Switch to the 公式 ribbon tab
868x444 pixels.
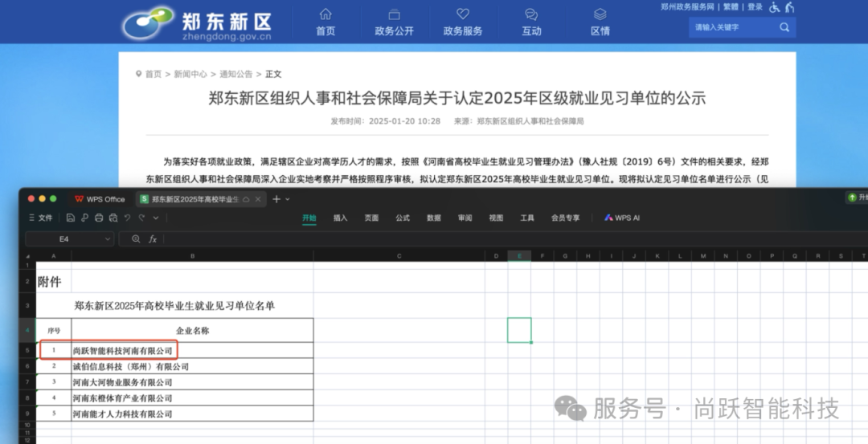[x=402, y=218]
